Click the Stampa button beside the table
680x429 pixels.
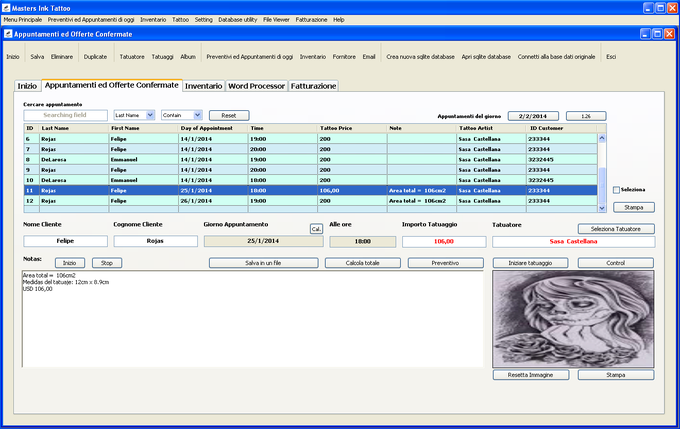[x=634, y=207]
